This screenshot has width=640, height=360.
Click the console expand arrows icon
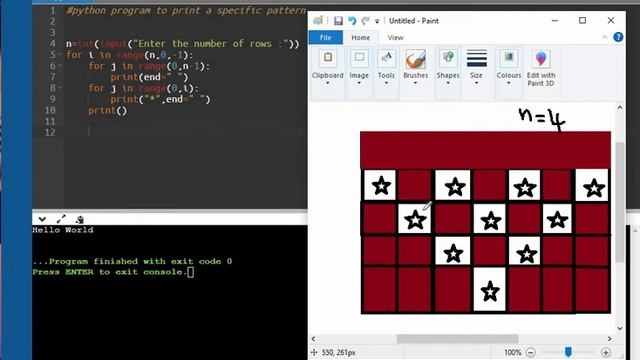(61, 219)
